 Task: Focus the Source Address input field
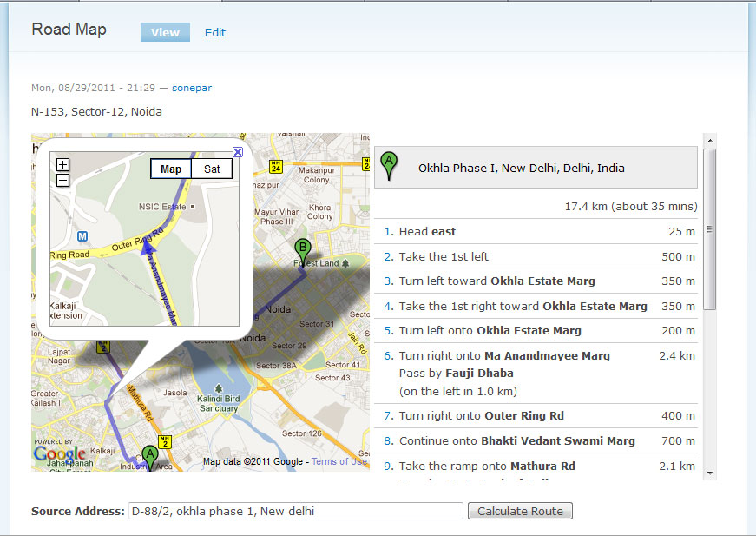(296, 511)
